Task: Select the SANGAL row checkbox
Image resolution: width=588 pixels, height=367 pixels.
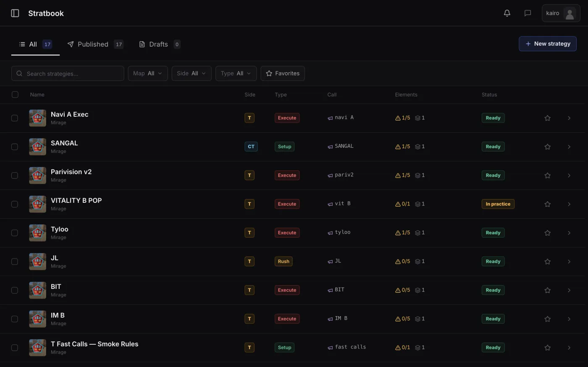Action: [x=15, y=147]
